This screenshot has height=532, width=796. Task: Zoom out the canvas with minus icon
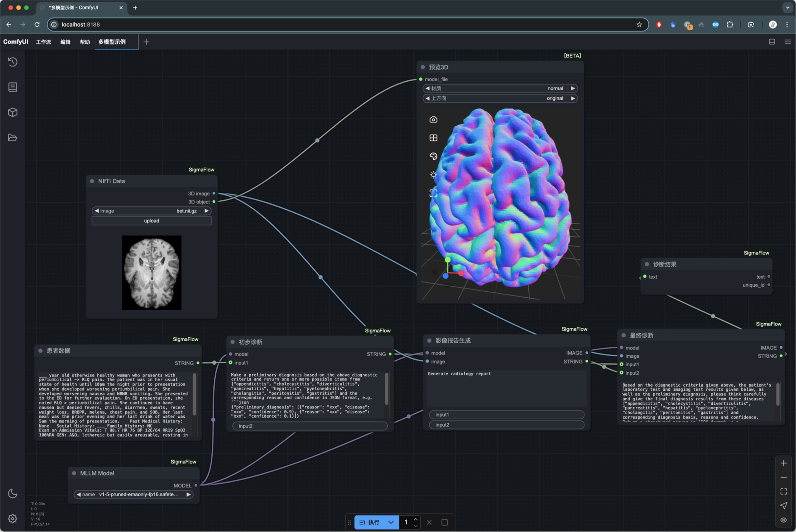click(783, 477)
